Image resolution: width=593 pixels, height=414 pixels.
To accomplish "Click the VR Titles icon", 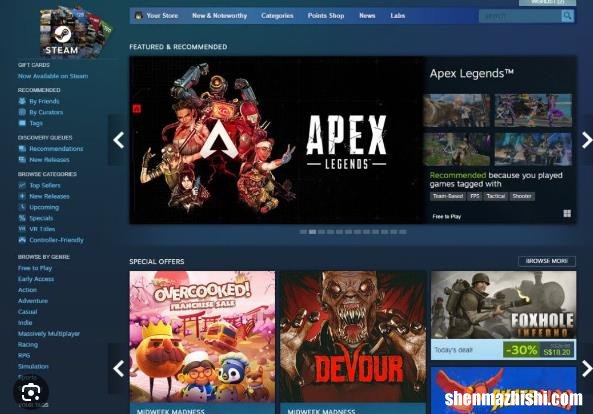I will click(22, 229).
